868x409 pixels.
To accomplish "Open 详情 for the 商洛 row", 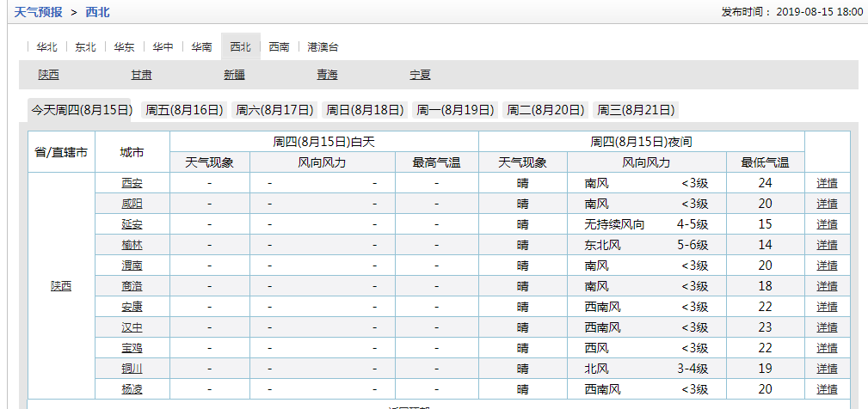I will point(827,286).
